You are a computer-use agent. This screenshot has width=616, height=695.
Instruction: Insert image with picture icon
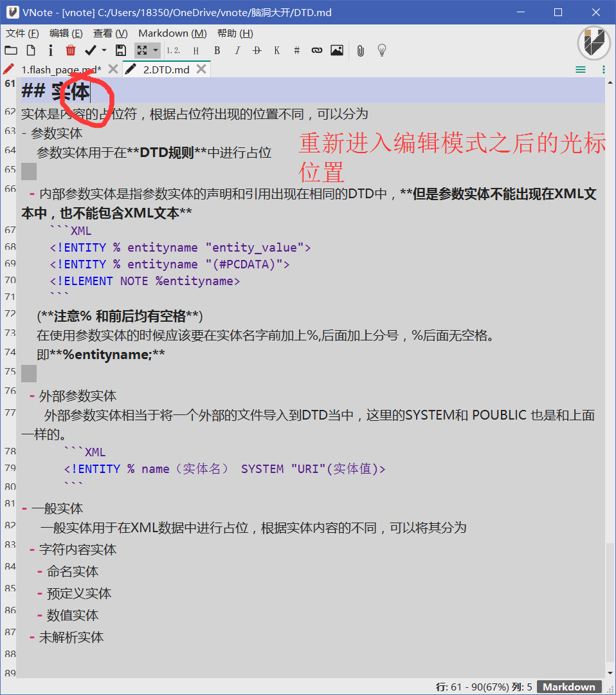(x=337, y=51)
